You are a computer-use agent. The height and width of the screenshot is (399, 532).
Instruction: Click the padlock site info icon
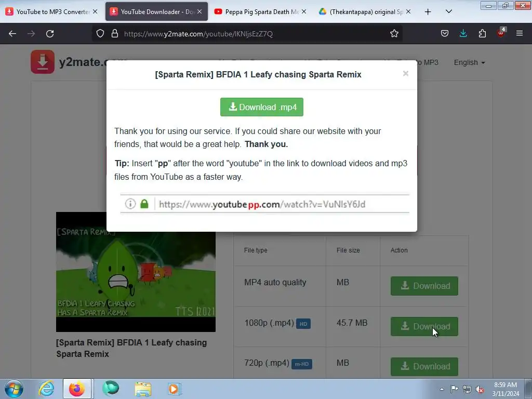115,34
